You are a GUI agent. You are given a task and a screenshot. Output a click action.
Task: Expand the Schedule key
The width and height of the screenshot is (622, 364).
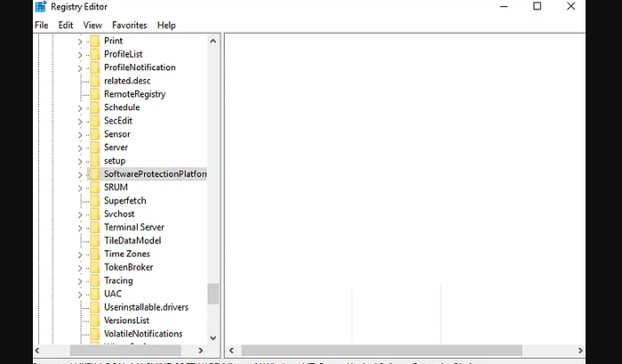tap(80, 107)
